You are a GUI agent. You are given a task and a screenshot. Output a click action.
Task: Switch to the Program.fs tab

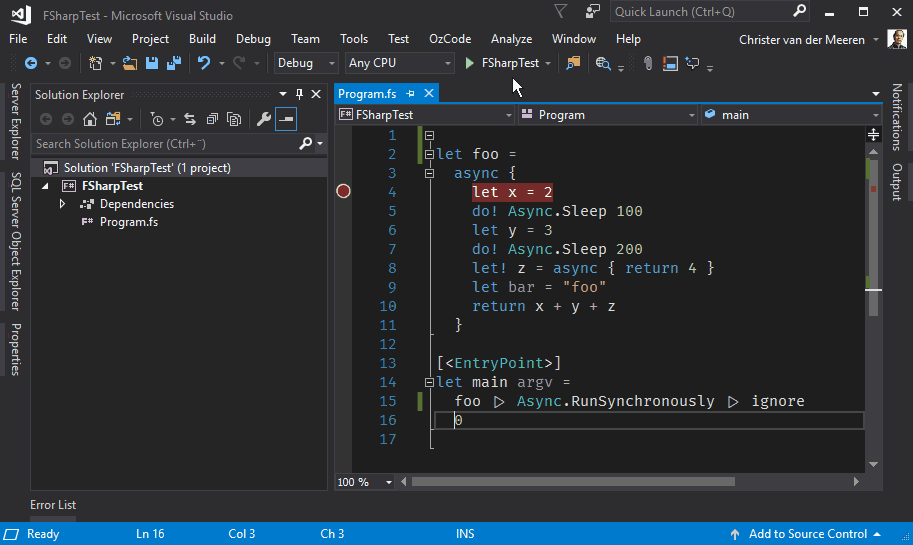pos(367,93)
